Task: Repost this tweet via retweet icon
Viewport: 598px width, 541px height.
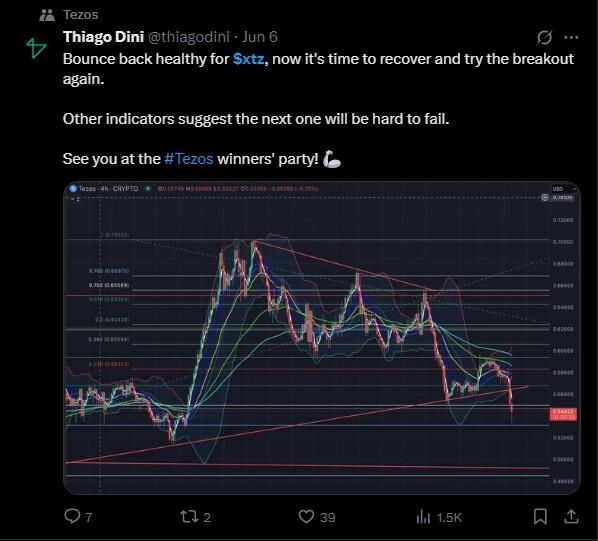Action: [189, 517]
